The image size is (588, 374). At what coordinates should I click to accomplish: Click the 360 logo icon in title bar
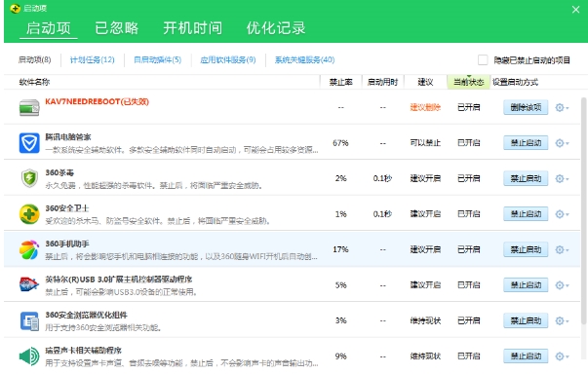15,8
